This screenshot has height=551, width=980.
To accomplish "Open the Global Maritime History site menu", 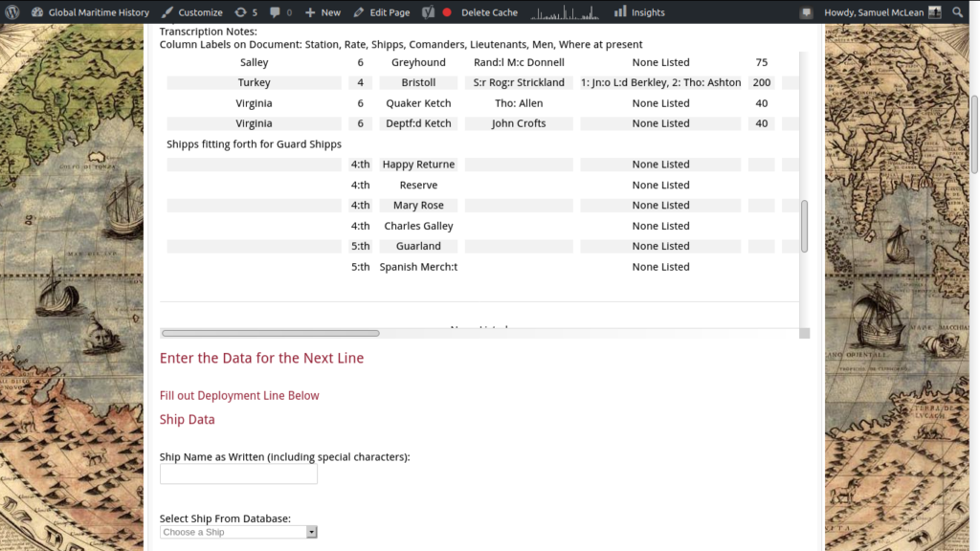I will 91,11.
